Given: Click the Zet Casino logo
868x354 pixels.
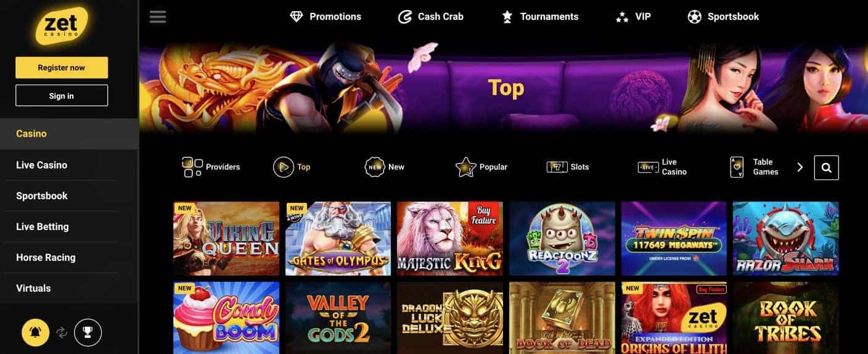Looking at the screenshot, I should coord(62,26).
